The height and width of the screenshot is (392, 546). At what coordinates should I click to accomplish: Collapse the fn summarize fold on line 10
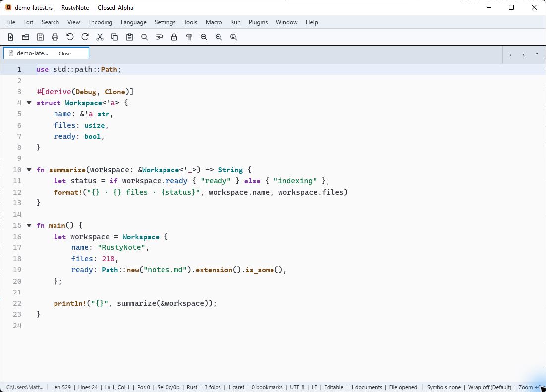click(29, 170)
